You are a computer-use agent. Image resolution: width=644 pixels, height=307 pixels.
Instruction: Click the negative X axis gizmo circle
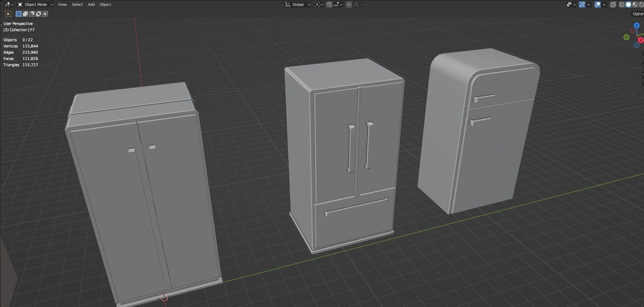633,30
